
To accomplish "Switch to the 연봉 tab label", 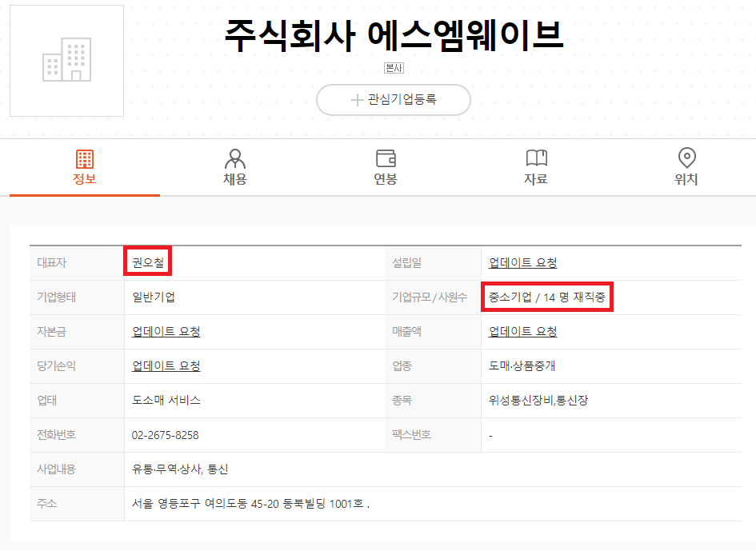I will (386, 179).
